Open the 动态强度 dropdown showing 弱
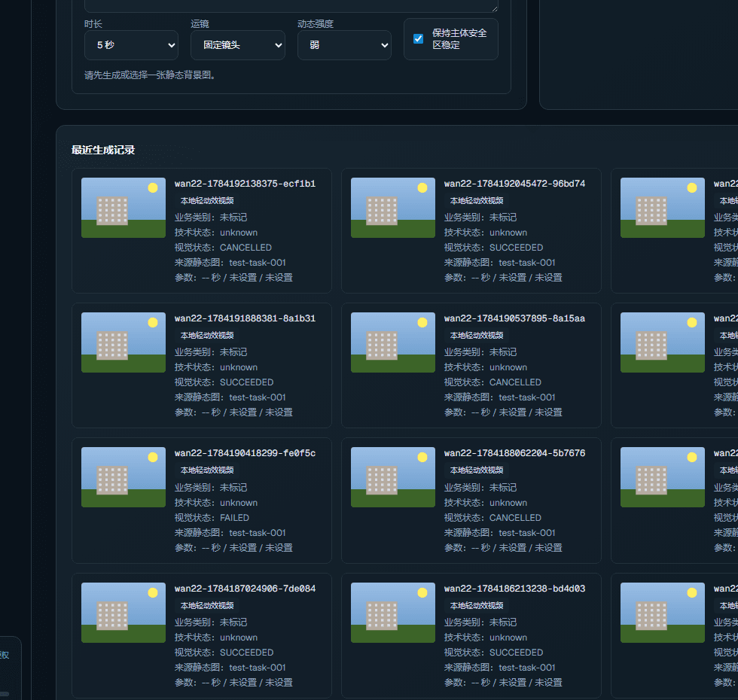 tap(344, 45)
